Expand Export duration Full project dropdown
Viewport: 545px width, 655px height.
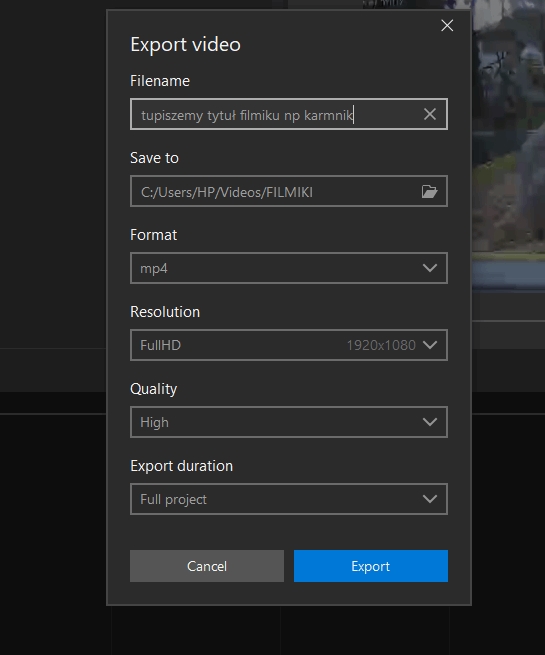289,499
